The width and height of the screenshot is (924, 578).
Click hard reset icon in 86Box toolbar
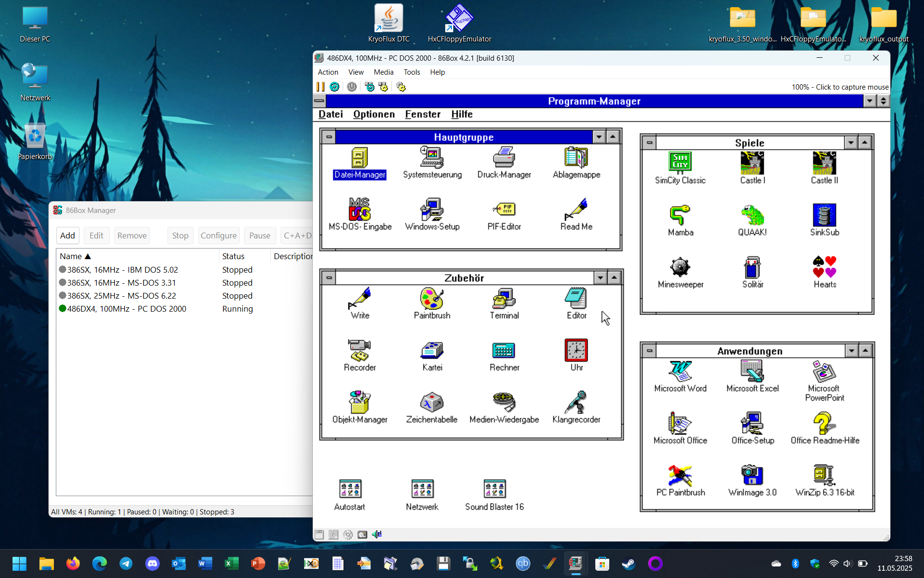(x=334, y=87)
